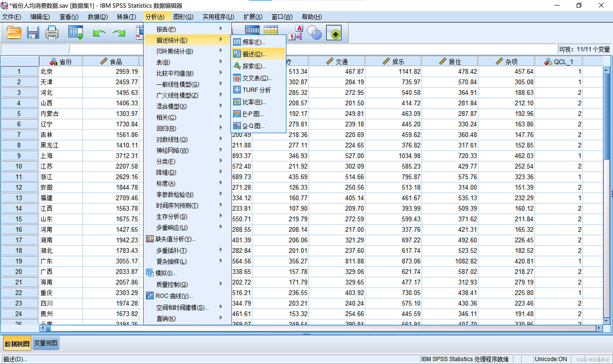This screenshot has width=613, height=364.
Task: Expand 比较平均值(M) submenu
Action: point(187,73)
